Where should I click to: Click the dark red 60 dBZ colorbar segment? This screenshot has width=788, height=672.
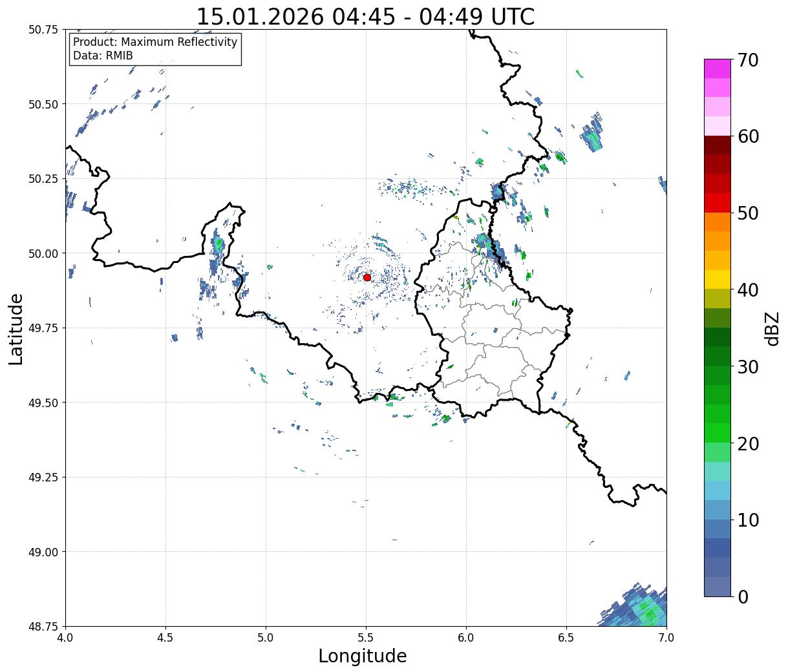[x=717, y=145]
